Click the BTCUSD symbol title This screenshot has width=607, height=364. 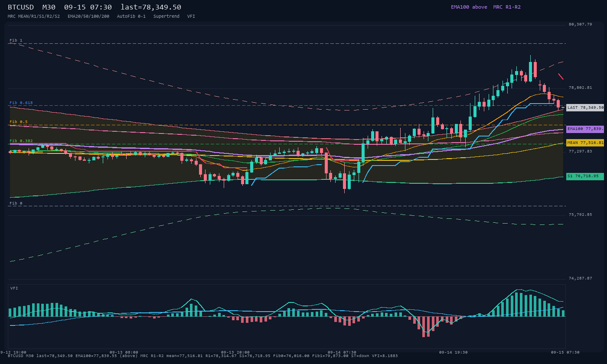point(21,7)
